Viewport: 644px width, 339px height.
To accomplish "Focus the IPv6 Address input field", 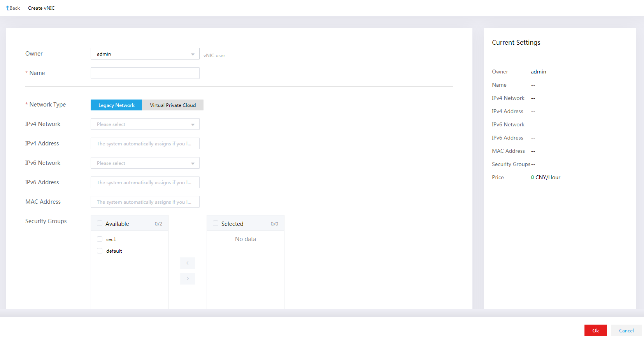I will [x=145, y=182].
